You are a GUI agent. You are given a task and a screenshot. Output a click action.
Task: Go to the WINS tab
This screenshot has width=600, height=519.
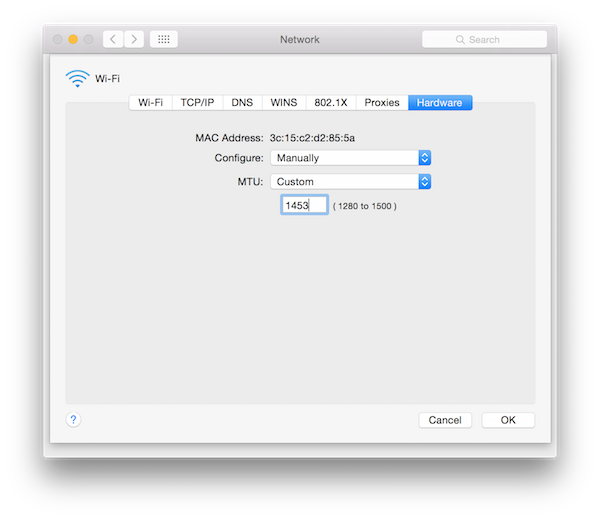pos(284,102)
